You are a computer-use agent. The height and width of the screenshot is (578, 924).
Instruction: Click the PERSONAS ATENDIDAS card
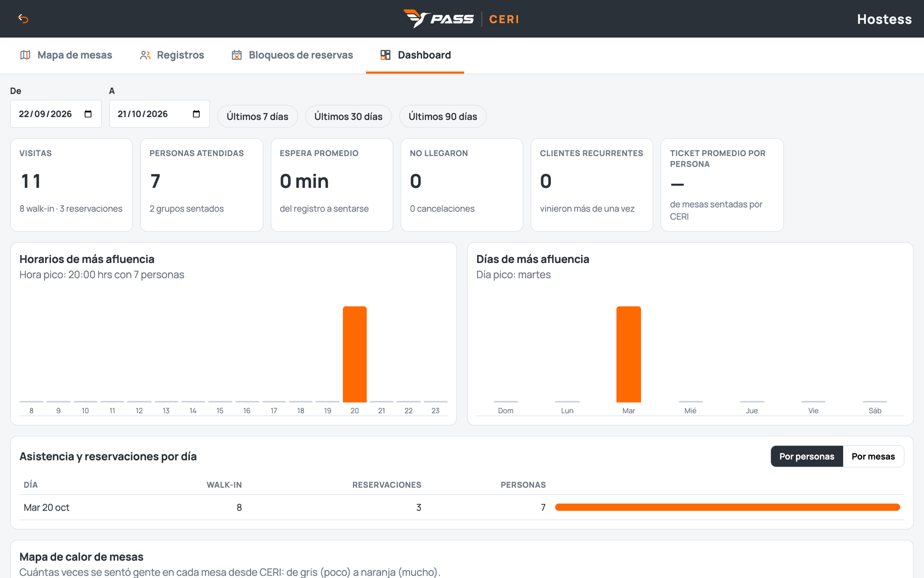click(x=202, y=185)
